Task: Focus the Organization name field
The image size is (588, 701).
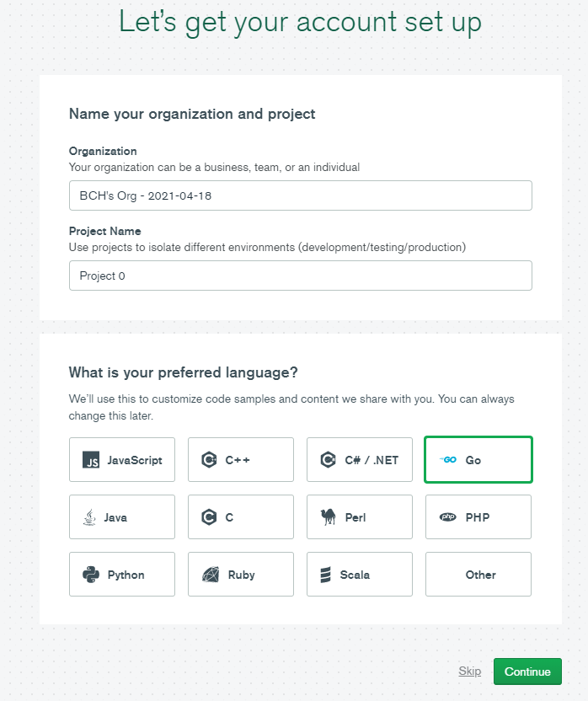Action: (301, 195)
